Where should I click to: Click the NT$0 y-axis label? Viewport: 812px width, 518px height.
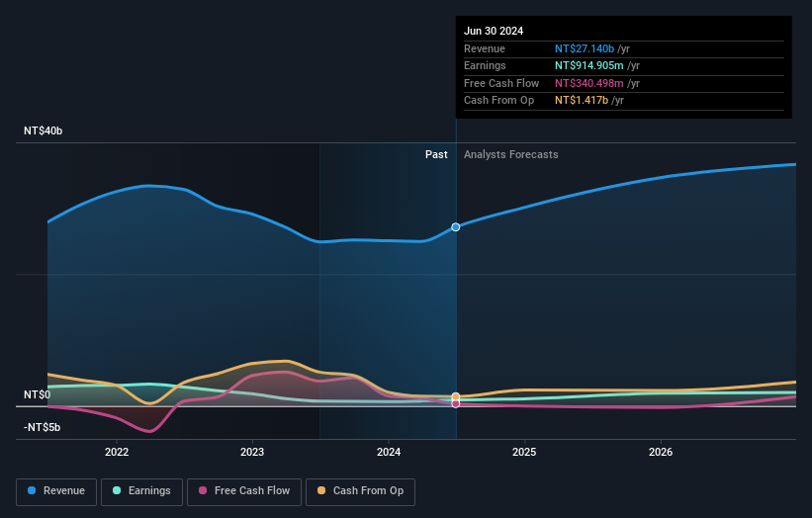pos(38,394)
